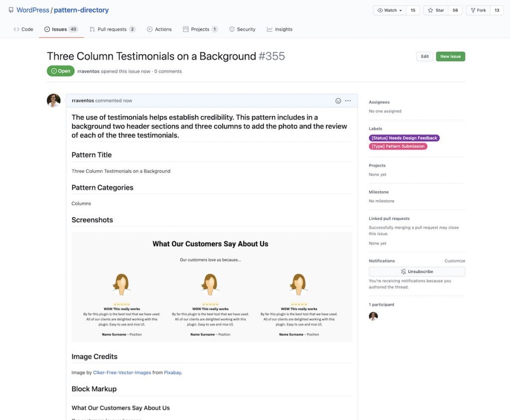Click rraventos avatar beside the comment
The image size is (510, 420).
coord(54,101)
